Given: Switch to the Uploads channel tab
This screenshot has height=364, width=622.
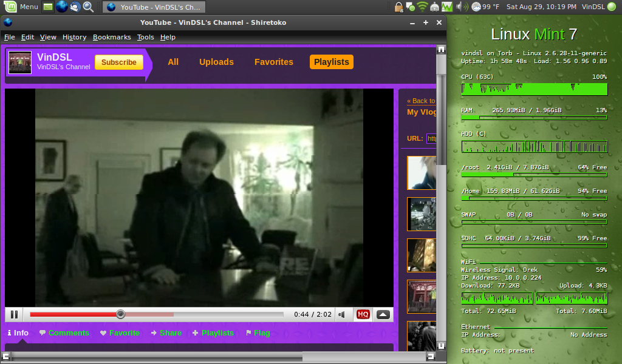Looking at the screenshot, I should click(x=216, y=62).
